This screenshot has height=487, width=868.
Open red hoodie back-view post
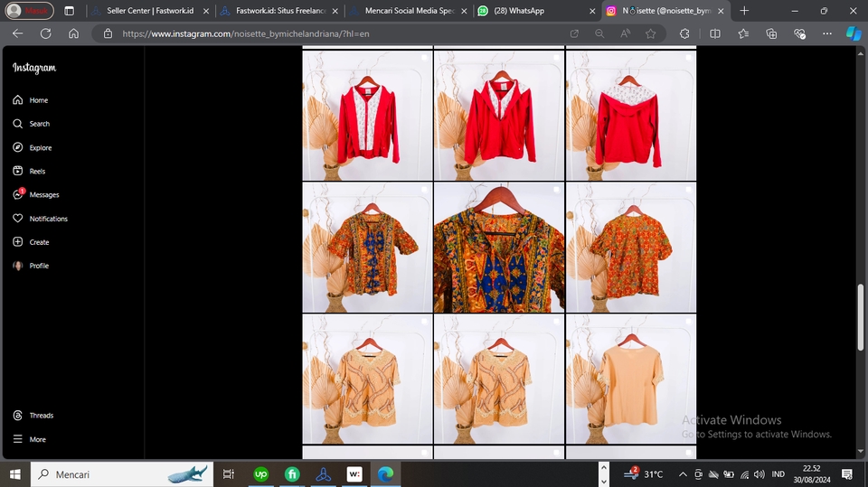click(631, 116)
